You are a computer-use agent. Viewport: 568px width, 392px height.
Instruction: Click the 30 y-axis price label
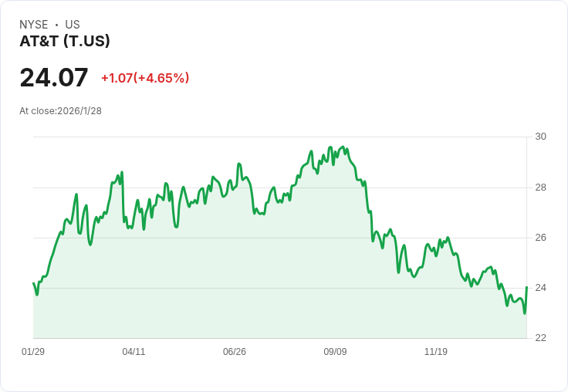[x=540, y=137]
